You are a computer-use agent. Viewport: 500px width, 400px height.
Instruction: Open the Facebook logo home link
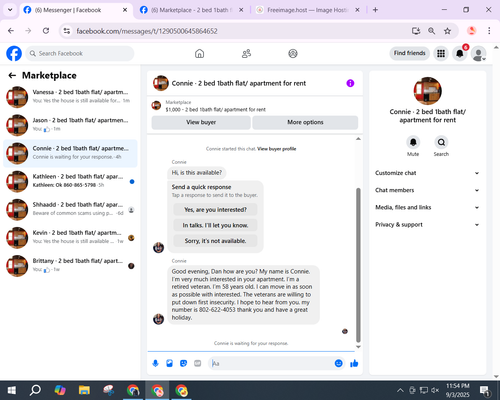pos(14,53)
